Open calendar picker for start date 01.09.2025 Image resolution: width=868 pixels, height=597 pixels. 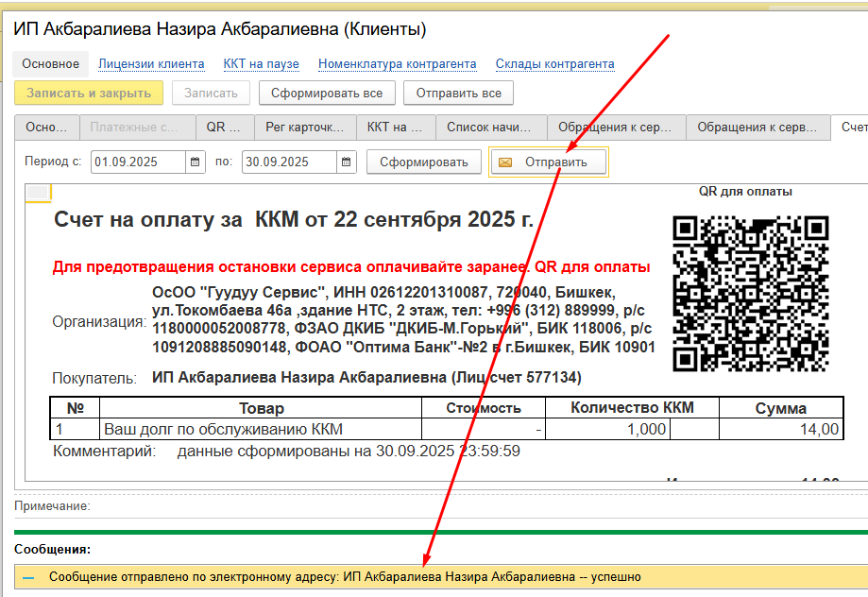pos(195,162)
